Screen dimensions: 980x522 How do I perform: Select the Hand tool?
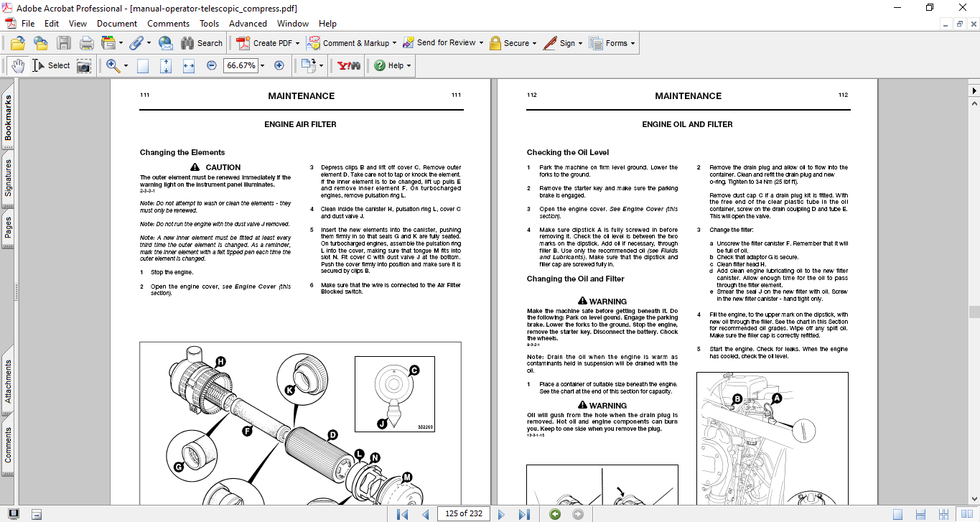tap(18, 65)
